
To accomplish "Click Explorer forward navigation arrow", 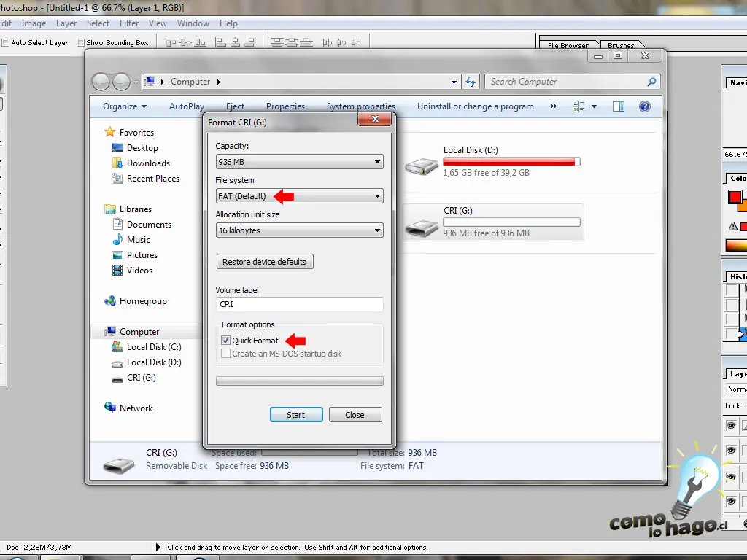I will 121,82.
